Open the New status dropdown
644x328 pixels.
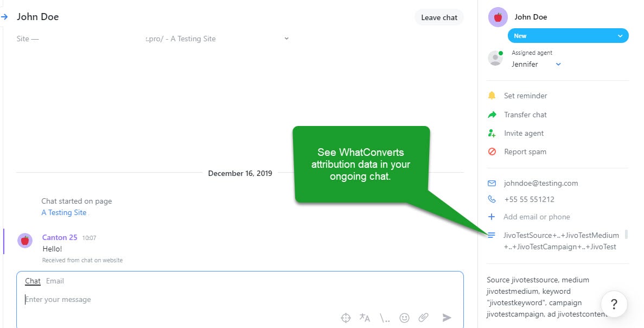click(x=568, y=36)
